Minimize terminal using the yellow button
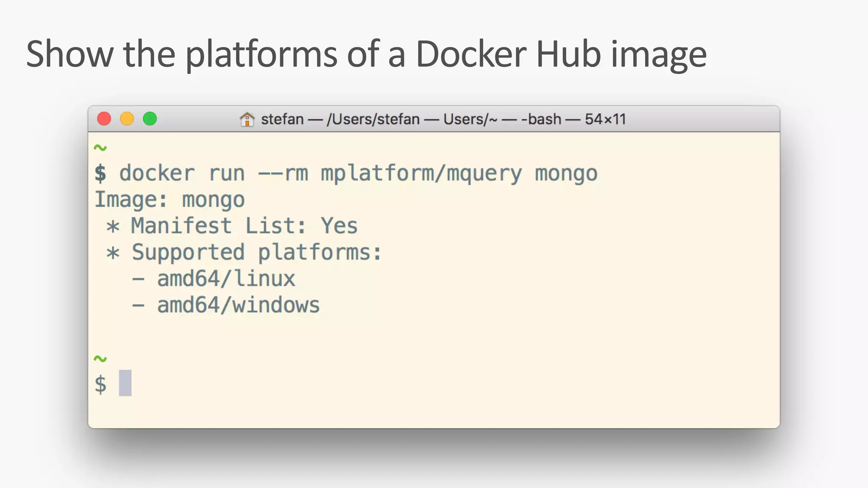Screen dimensions: 868x488 [x=127, y=119]
